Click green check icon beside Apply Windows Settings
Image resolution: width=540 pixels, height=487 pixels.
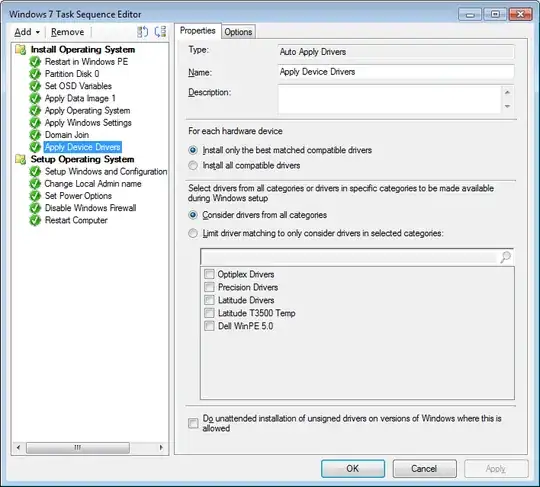tap(35, 123)
